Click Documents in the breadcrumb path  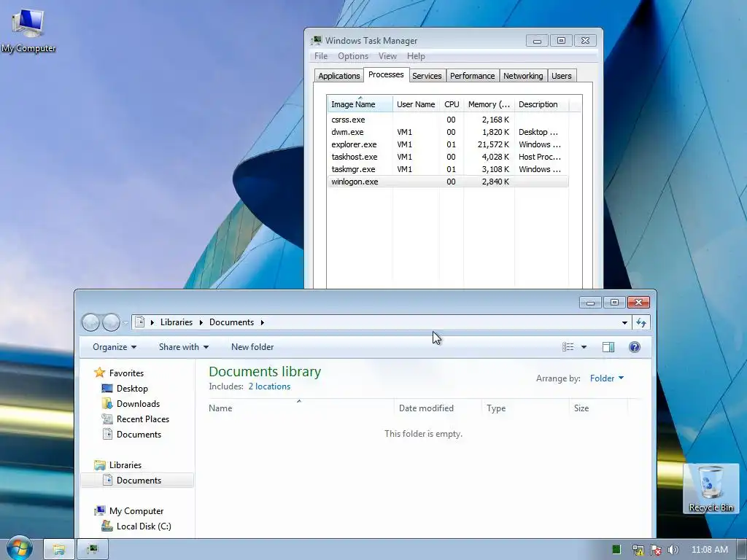coord(231,322)
